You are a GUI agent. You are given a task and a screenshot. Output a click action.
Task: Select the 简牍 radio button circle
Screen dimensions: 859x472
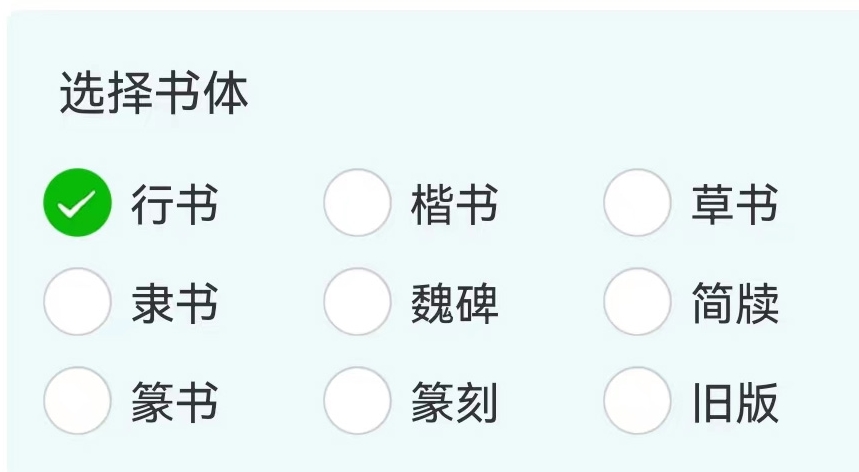pos(637,302)
